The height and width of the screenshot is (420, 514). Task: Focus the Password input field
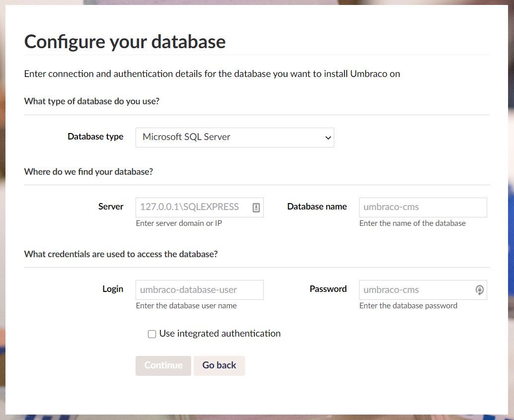point(423,289)
